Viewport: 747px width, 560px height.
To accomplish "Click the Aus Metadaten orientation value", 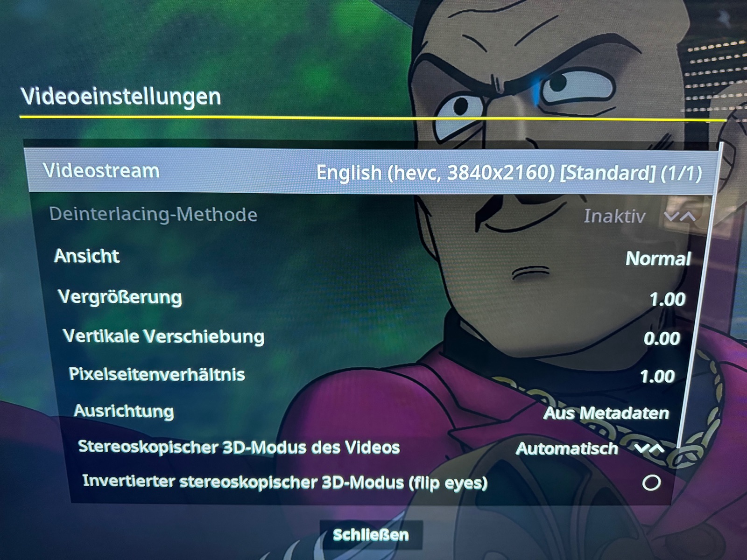I will 606,413.
